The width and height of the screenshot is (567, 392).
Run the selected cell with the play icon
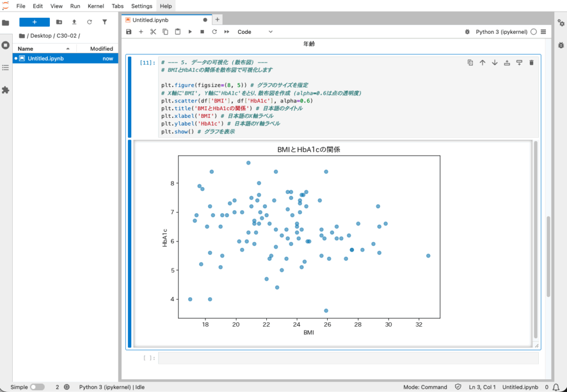pos(190,32)
